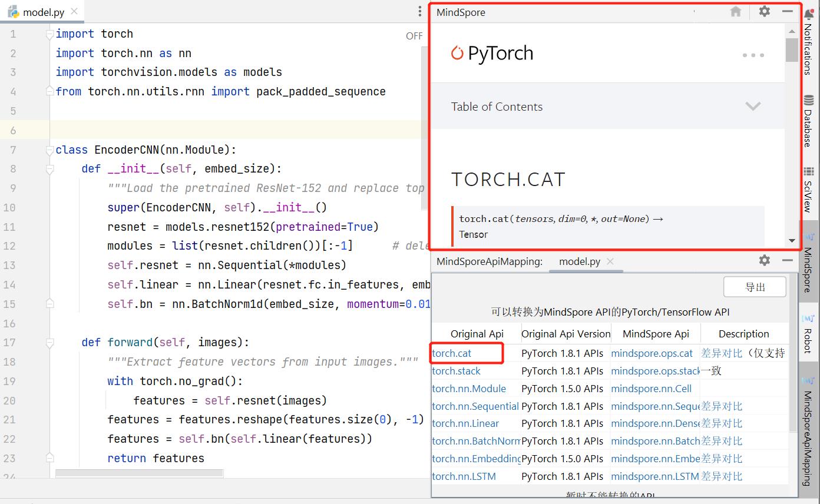This screenshot has height=504, width=820.
Task: Click the three-dot menu beside PyTorch logo
Action: pyautogui.click(x=753, y=55)
